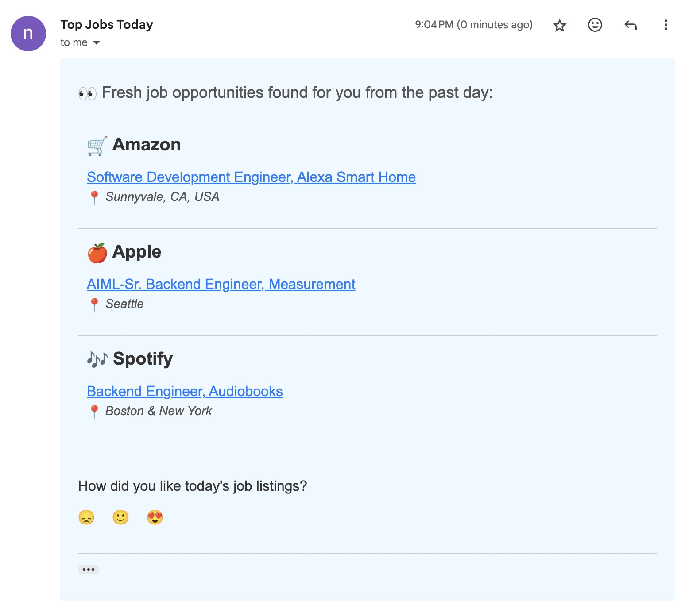The width and height of the screenshot is (689, 616).
Task: Open the Backend Engineer Audiobooks listing
Action: (x=185, y=391)
